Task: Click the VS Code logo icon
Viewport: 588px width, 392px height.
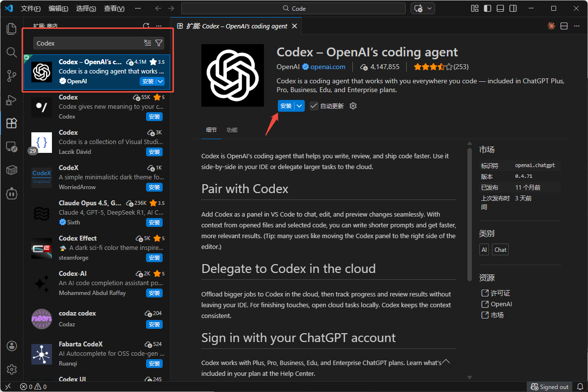Action: coord(8,8)
